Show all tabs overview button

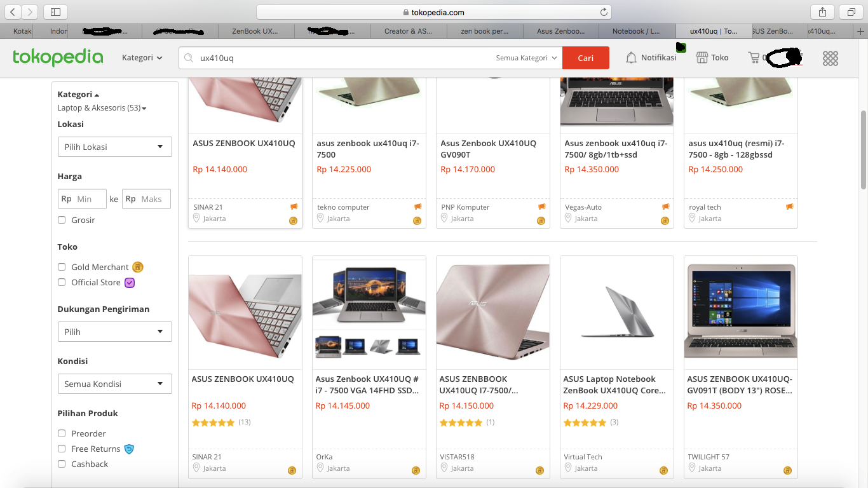click(x=851, y=11)
